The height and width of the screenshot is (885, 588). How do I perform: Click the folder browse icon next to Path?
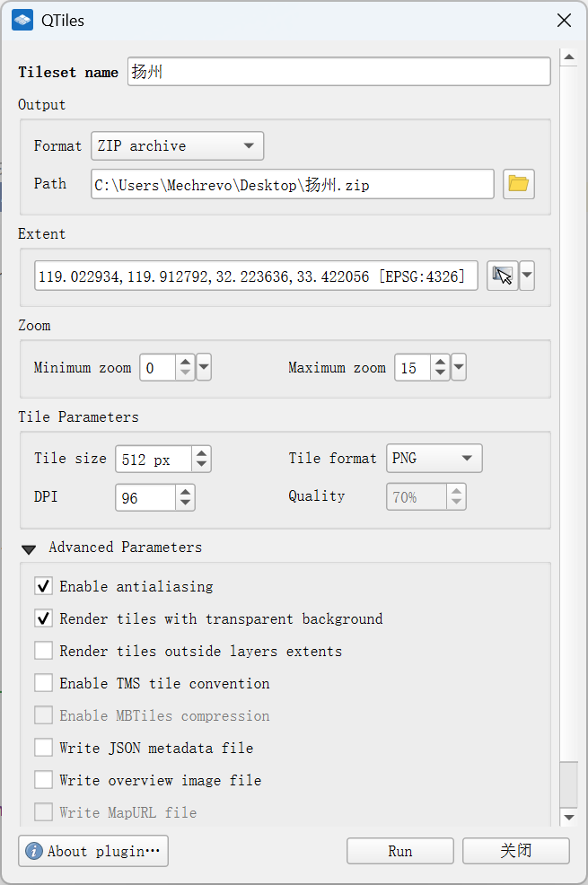(518, 184)
